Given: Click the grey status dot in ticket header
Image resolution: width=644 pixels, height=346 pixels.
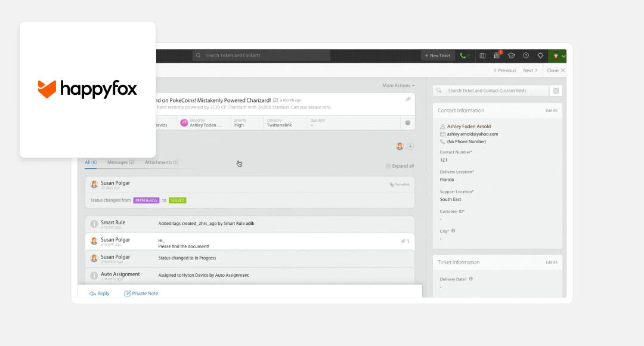Looking at the screenshot, I should [407, 123].
